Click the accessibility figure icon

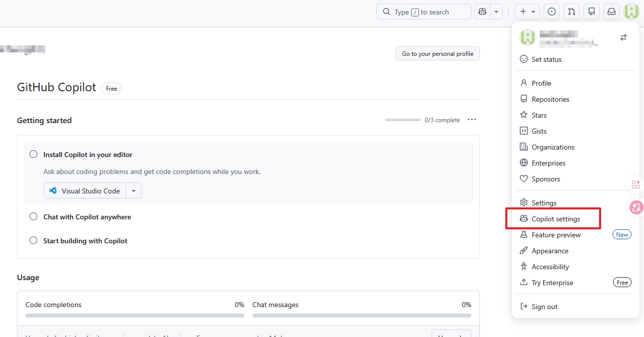coord(524,266)
